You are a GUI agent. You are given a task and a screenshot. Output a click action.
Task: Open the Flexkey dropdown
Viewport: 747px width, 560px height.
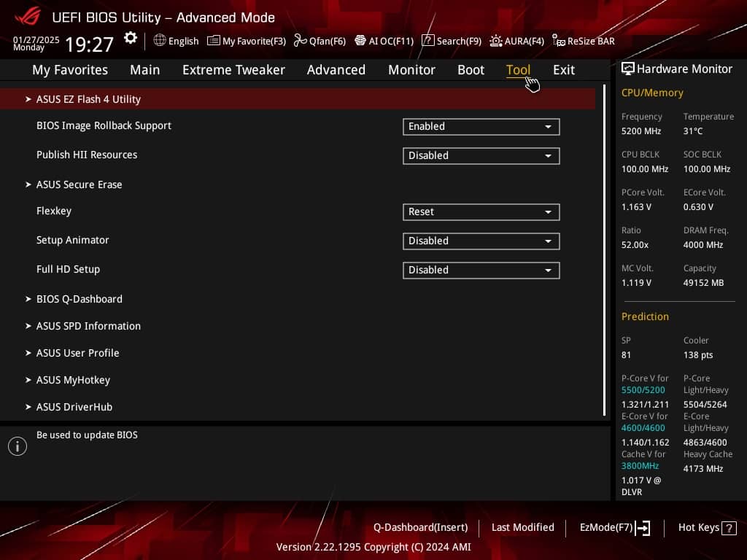pyautogui.click(x=481, y=212)
